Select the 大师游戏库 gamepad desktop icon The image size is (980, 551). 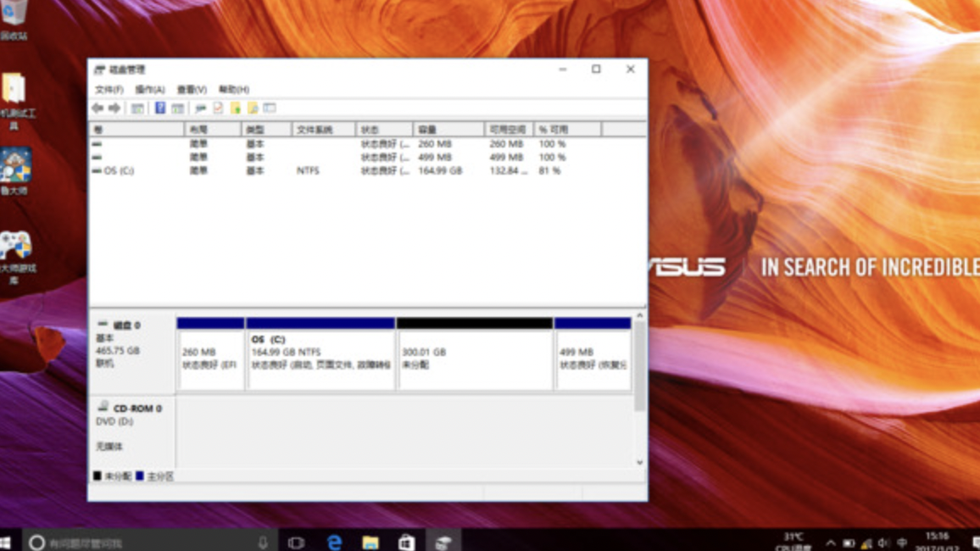point(16,258)
